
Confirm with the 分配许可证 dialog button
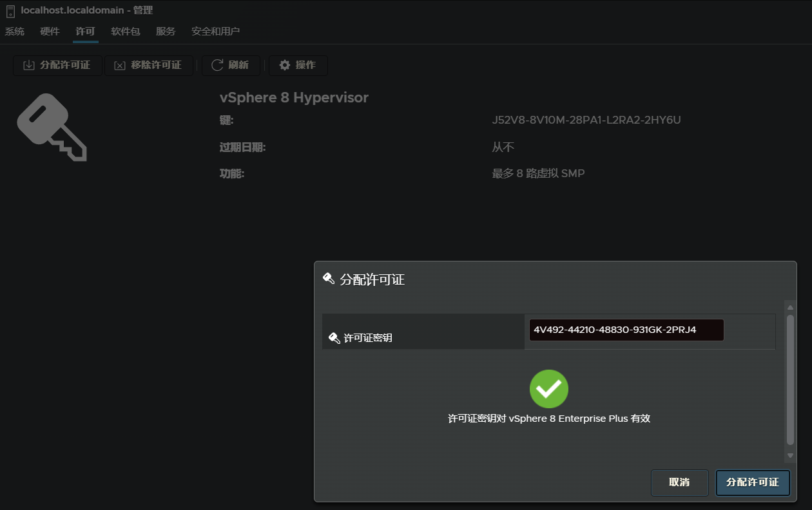click(x=753, y=482)
